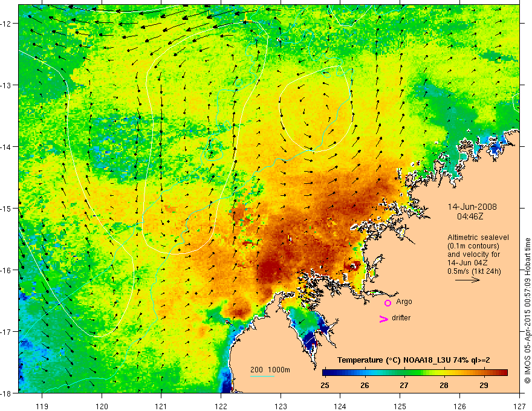532x411 pixels.
Task: Click the 'drifter' legend label
Action: pos(401,318)
